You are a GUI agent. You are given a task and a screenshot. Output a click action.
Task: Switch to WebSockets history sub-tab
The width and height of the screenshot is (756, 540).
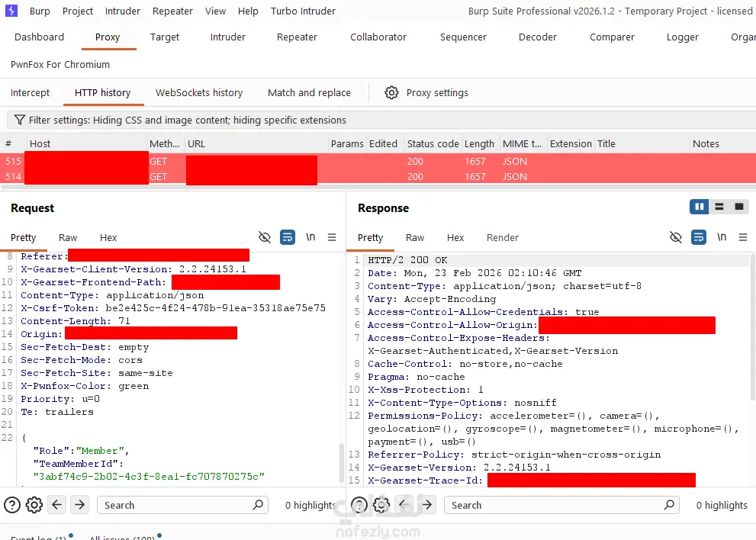198,92
